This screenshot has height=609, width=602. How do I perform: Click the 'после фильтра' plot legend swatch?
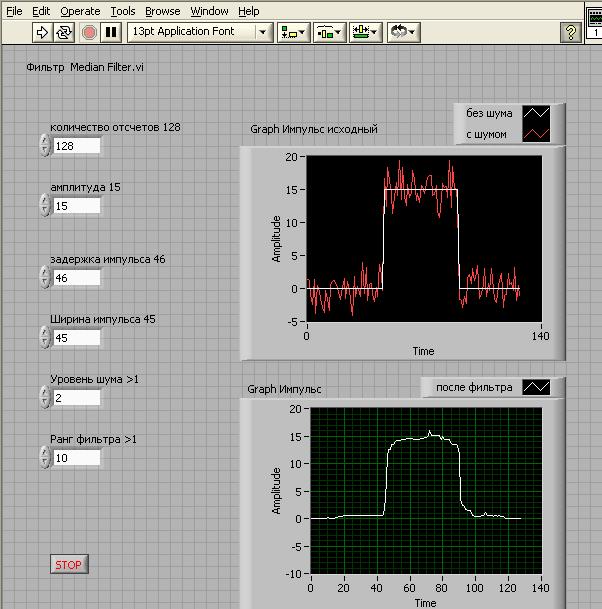tap(536, 387)
